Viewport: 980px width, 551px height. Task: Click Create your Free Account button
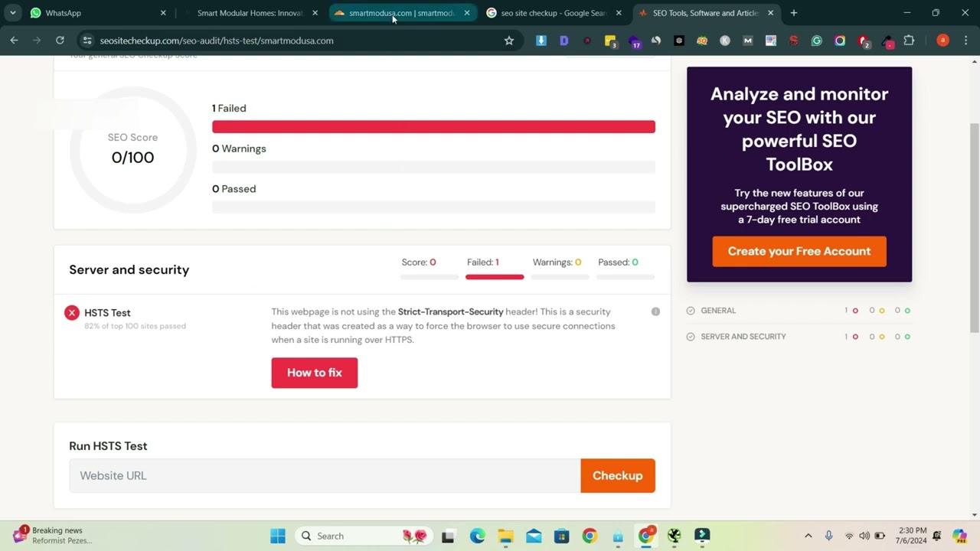pyautogui.click(x=799, y=251)
